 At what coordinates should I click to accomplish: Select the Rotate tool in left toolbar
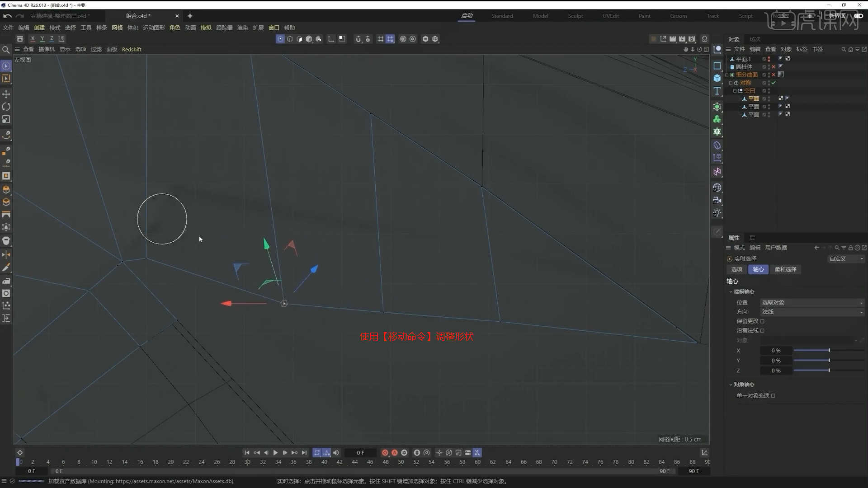click(x=6, y=107)
